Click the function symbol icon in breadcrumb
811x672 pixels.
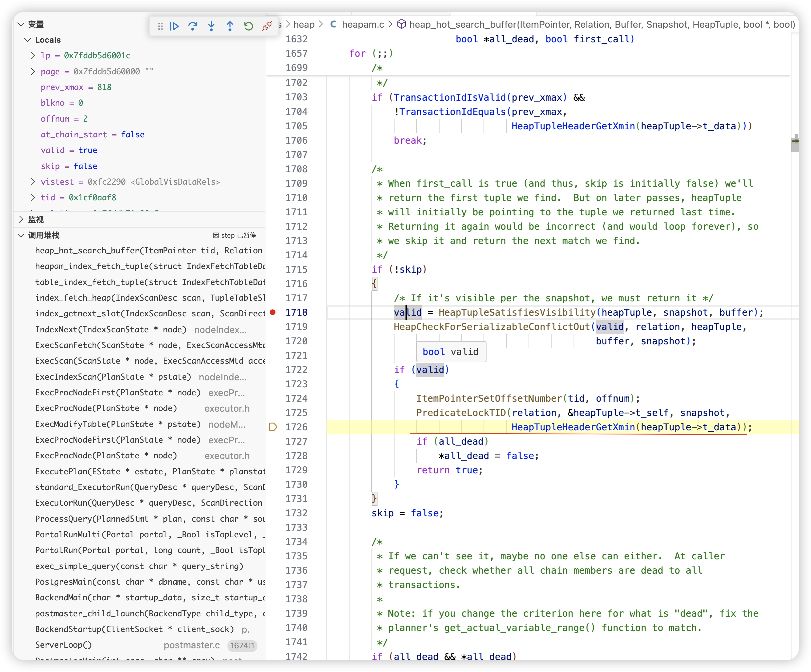click(401, 24)
